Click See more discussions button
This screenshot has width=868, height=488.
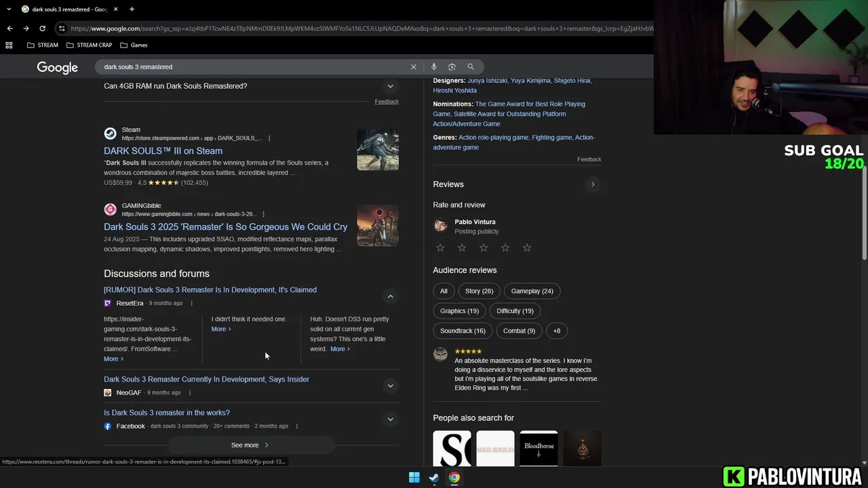click(x=251, y=445)
